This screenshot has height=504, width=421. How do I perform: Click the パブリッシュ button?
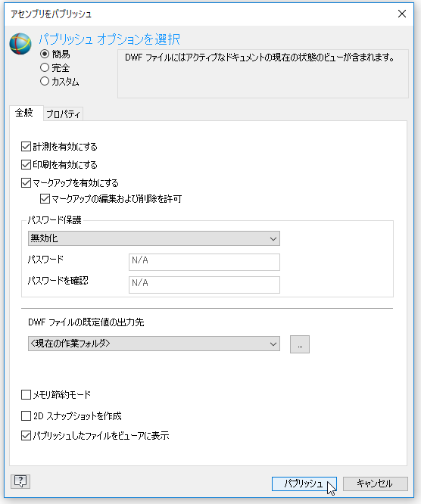[x=304, y=484]
